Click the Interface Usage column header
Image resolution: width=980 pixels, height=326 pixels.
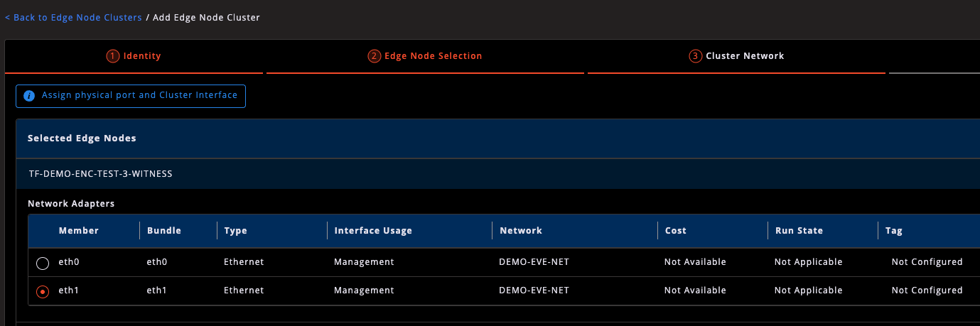373,231
